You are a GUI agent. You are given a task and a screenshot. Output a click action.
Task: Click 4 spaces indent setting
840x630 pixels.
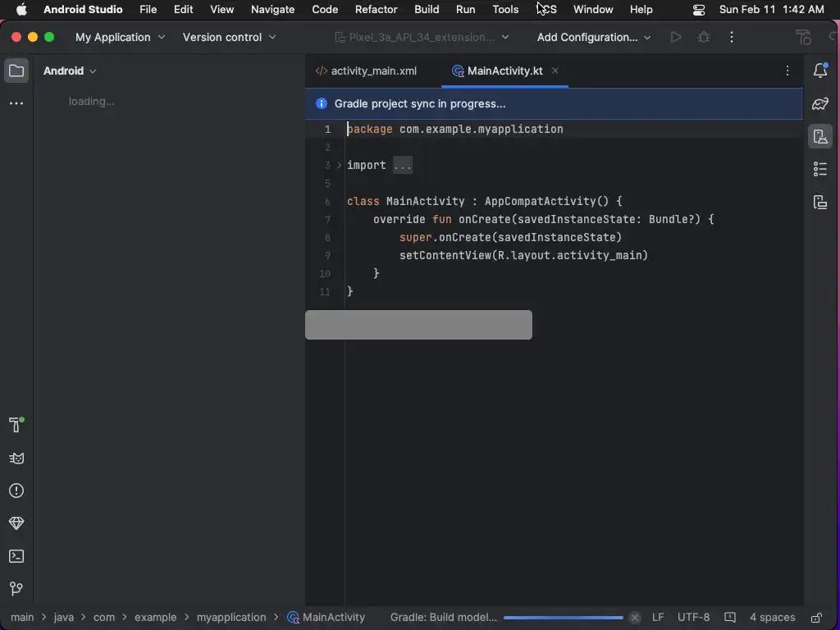772,617
